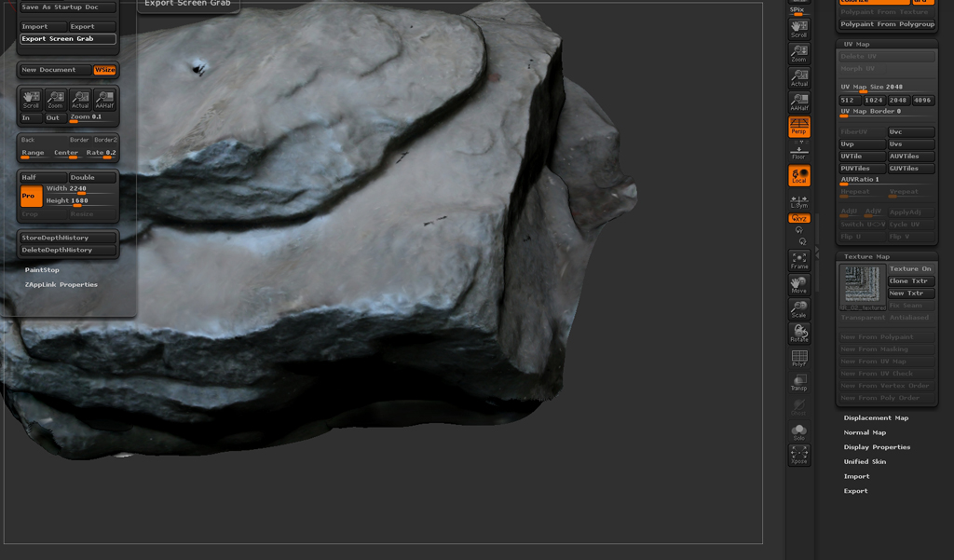Screen dimensions: 954x560
Task: Click the Frame icon in right shelf
Action: 798,261
